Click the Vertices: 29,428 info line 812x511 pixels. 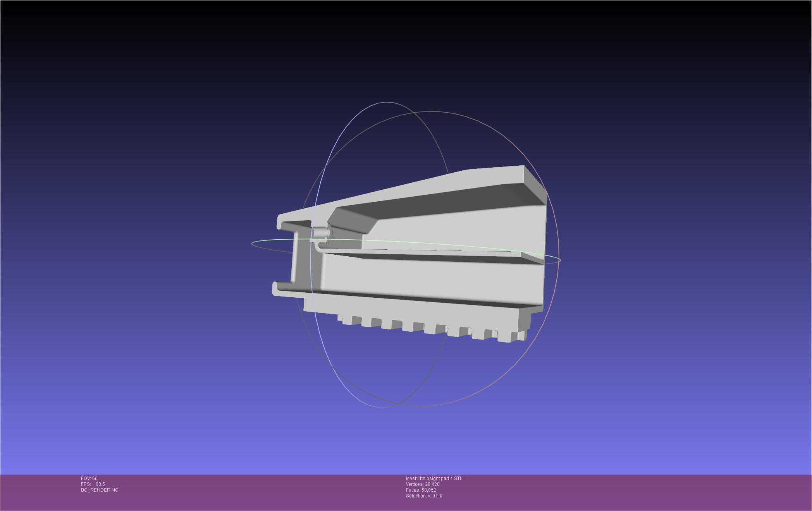point(423,484)
